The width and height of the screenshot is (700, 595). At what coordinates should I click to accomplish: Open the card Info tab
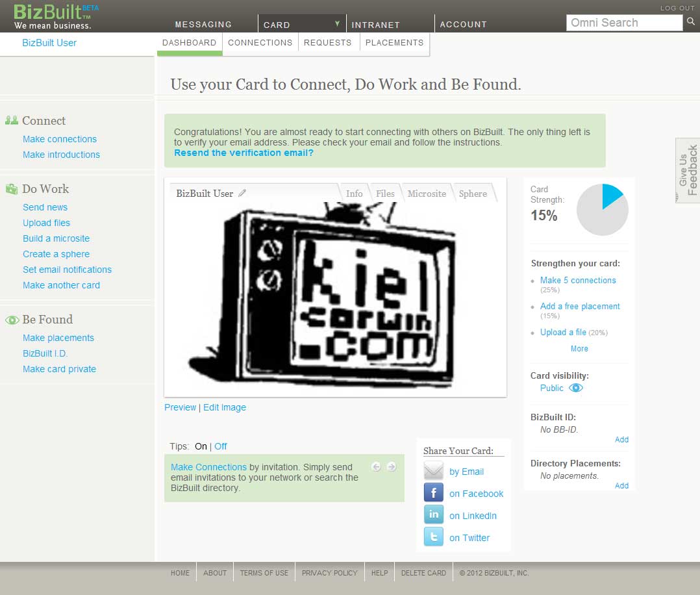pyautogui.click(x=354, y=194)
